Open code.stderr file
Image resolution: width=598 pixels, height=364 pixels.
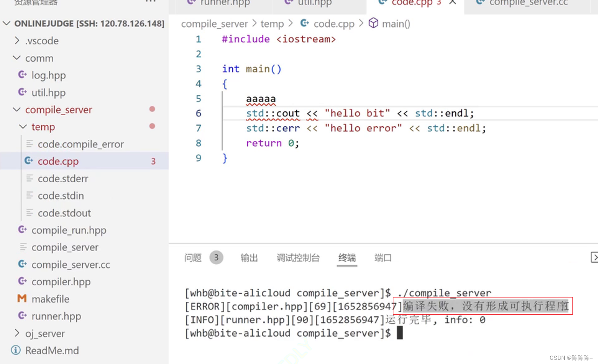[x=63, y=178]
